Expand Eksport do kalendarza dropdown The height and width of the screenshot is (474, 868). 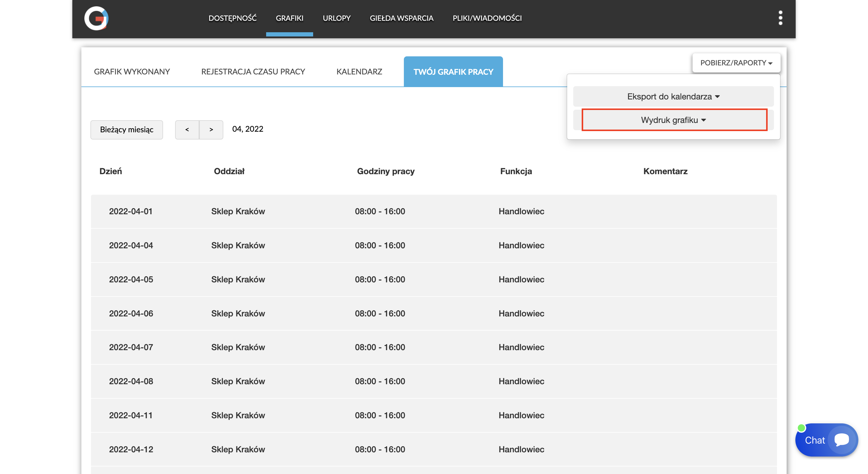pos(673,97)
